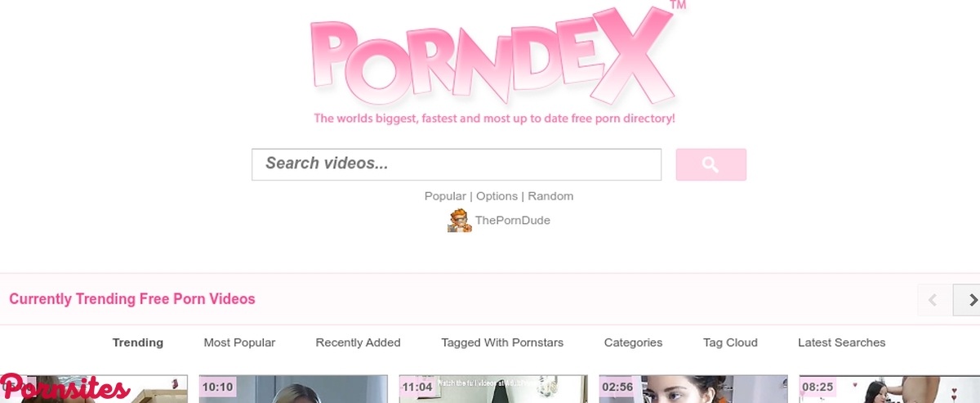The image size is (980, 403).
Task: Open the thumbnail with 10:10 duration
Action: (294, 389)
